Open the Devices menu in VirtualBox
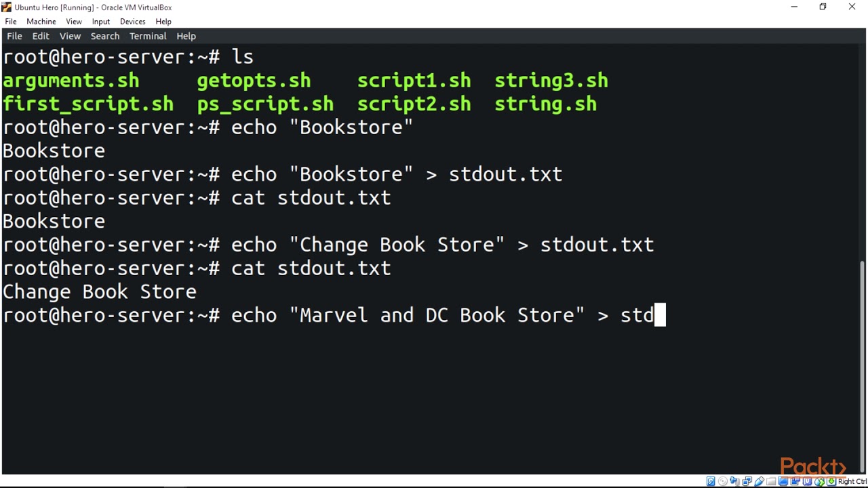Viewport: 868px width, 488px height. tap(132, 21)
